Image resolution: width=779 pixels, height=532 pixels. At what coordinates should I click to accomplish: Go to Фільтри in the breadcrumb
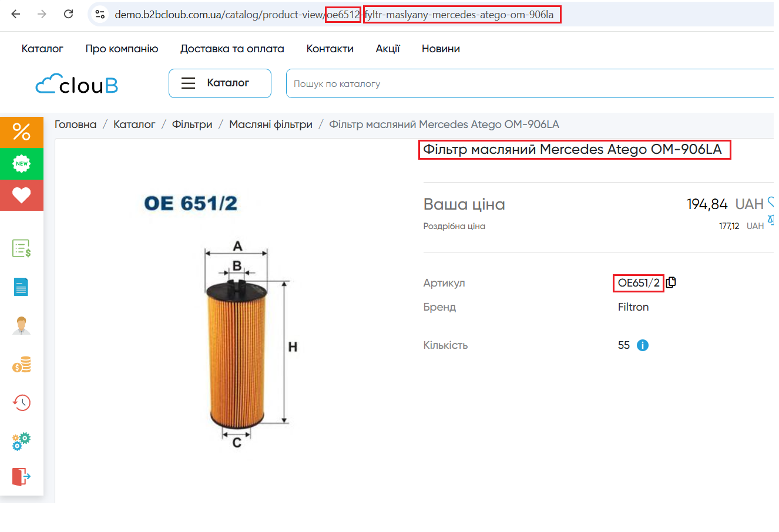192,124
